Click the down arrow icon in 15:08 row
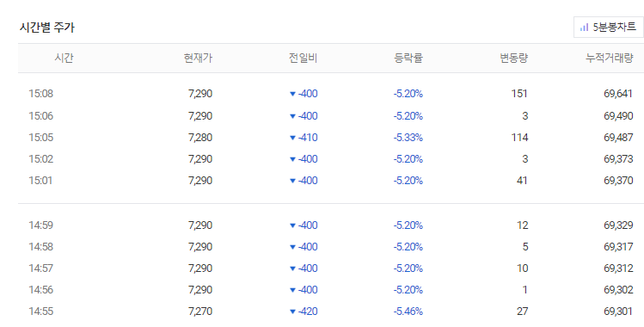The width and height of the screenshot is (644, 327). pyautogui.click(x=292, y=94)
